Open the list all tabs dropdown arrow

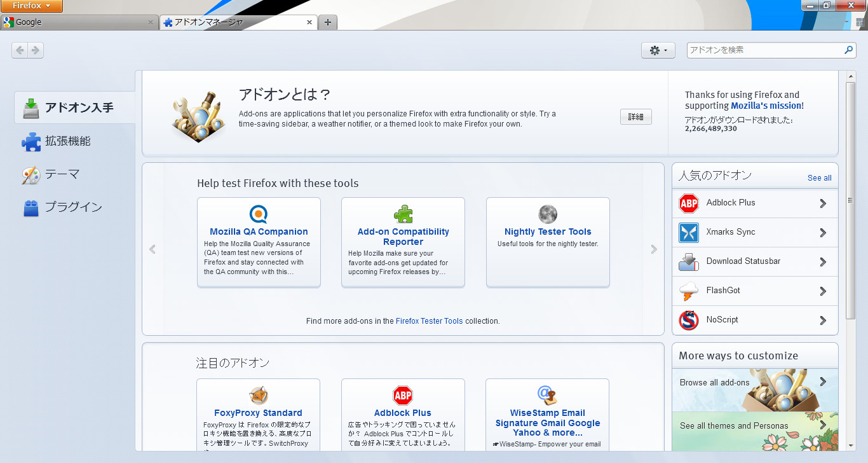point(847,22)
